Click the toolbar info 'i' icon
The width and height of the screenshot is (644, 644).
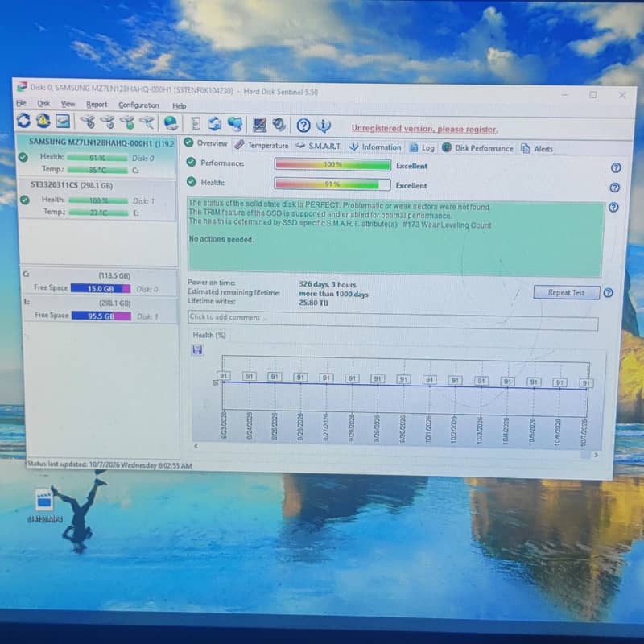click(324, 126)
